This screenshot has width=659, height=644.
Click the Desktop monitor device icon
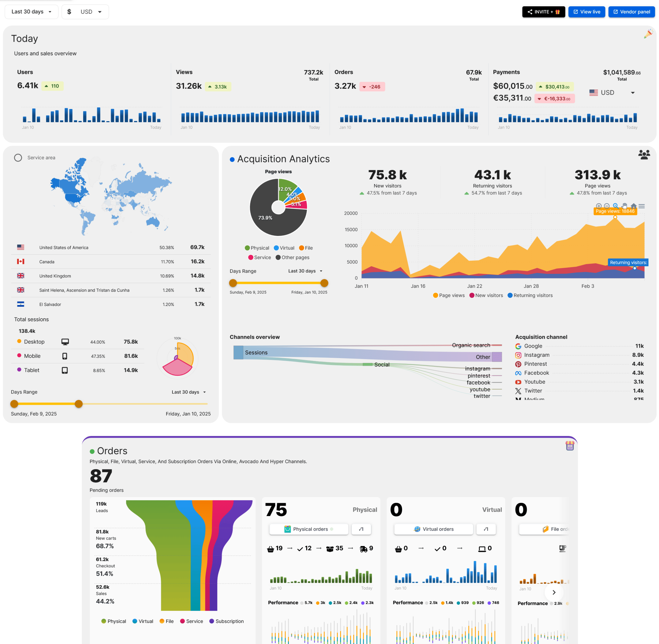pos(65,342)
